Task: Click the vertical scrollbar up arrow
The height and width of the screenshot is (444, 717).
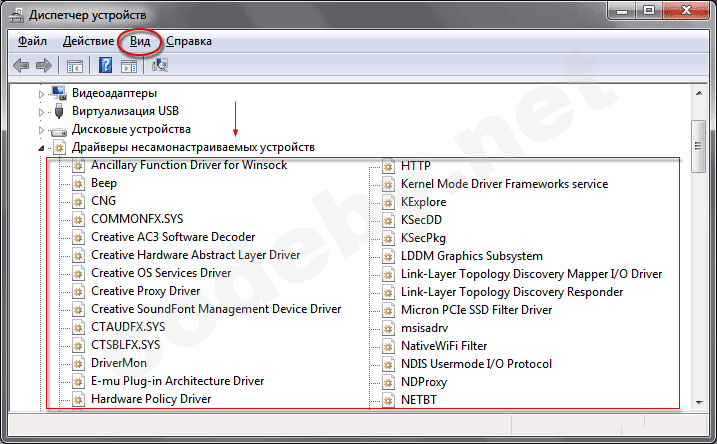Action: coord(699,93)
